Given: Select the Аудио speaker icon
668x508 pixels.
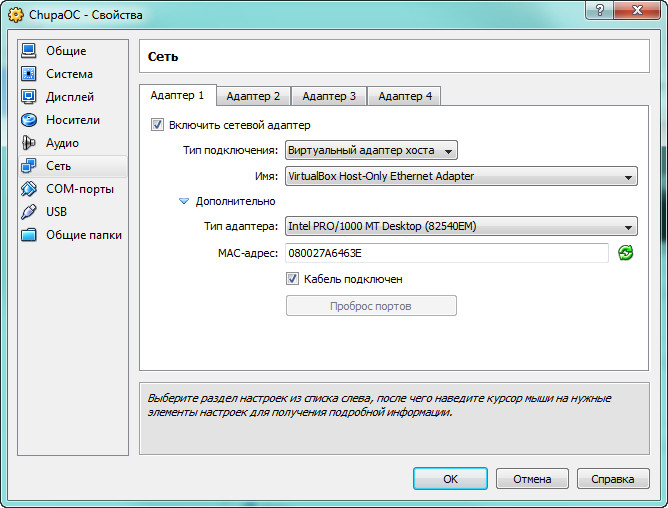Looking at the screenshot, I should coord(29,143).
